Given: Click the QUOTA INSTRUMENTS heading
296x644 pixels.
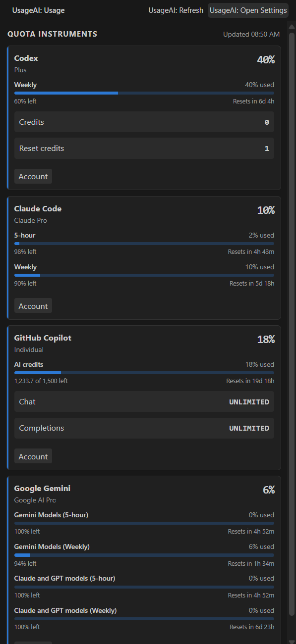Looking at the screenshot, I should coord(53,34).
